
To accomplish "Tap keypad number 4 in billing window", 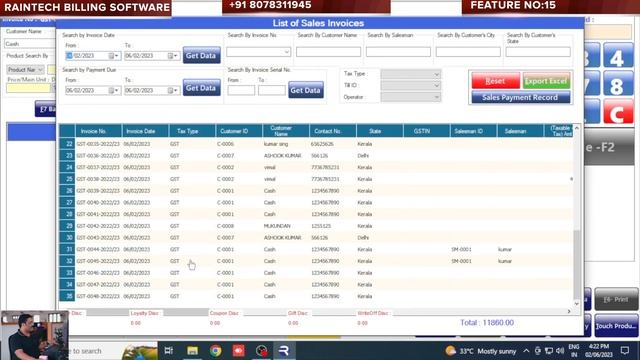I will [x=618, y=56].
